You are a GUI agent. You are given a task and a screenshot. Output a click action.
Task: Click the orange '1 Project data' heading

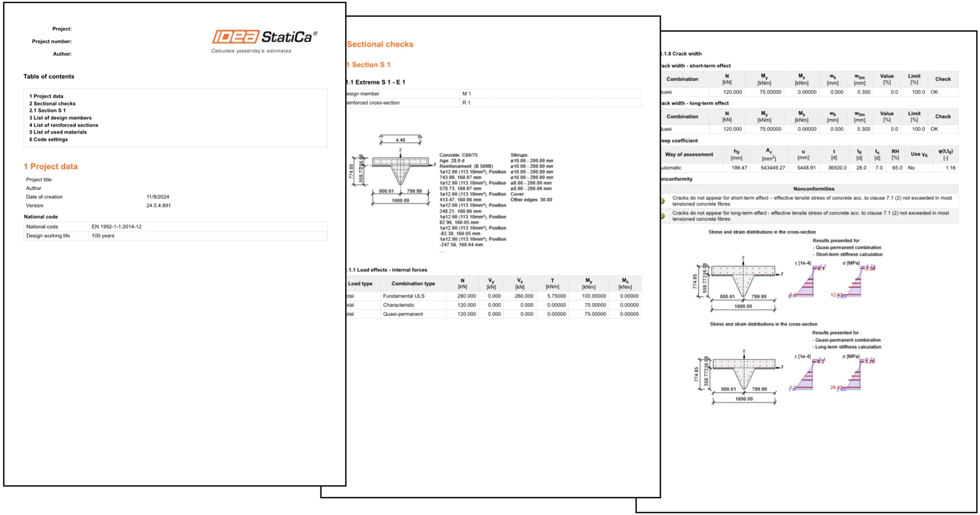point(51,167)
